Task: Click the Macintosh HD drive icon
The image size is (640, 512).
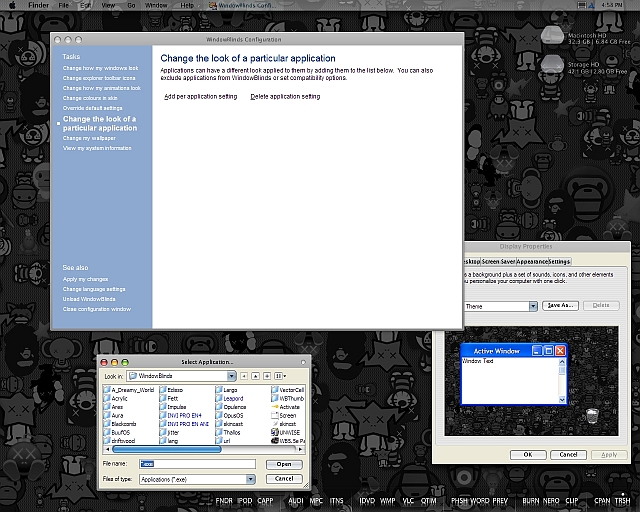Action: tap(552, 36)
